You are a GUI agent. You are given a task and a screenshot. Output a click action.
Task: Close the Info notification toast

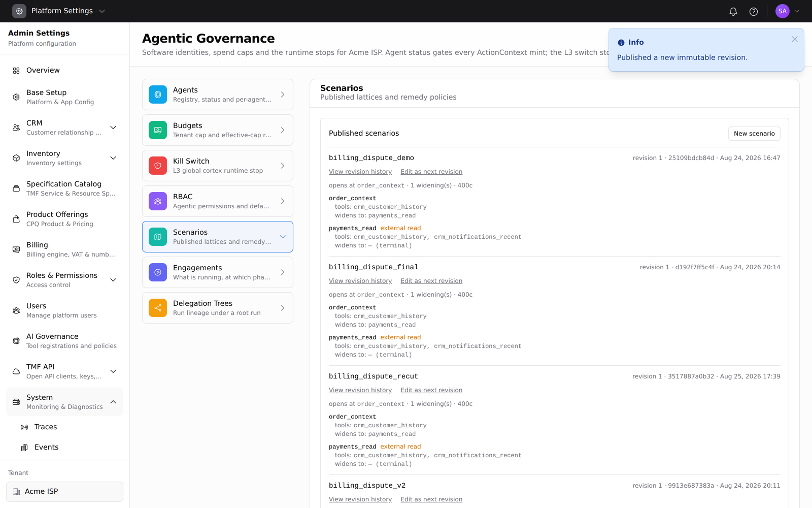(795, 39)
